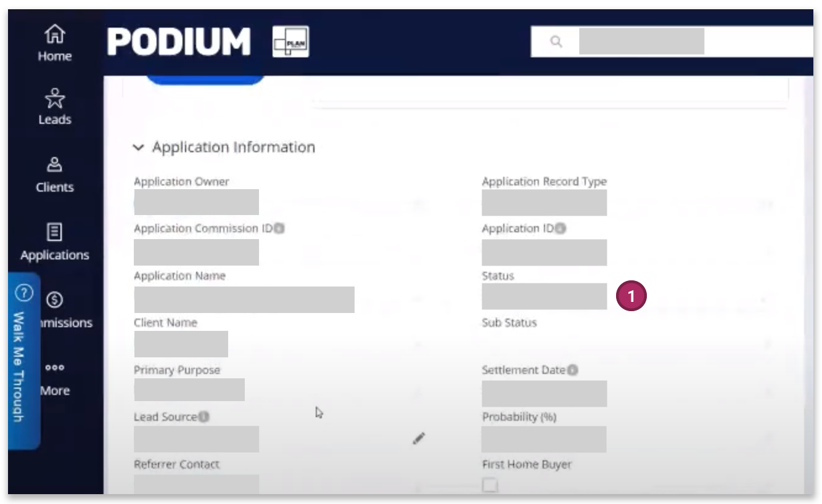Click the pencil edit icon
This screenshot has width=822, height=504.
(x=419, y=439)
